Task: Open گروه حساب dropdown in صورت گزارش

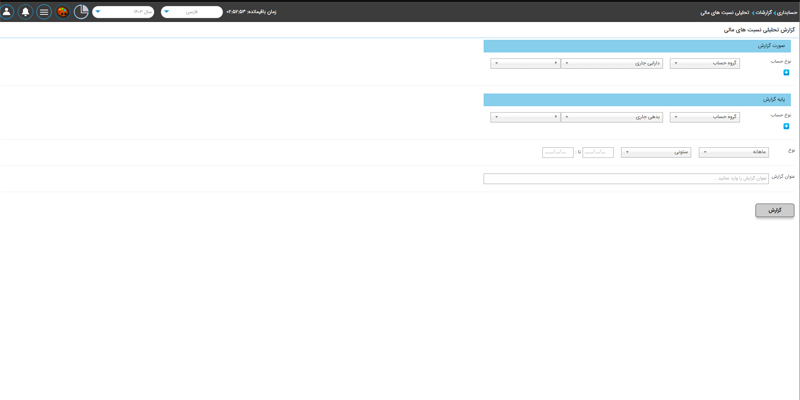Action: [705, 64]
